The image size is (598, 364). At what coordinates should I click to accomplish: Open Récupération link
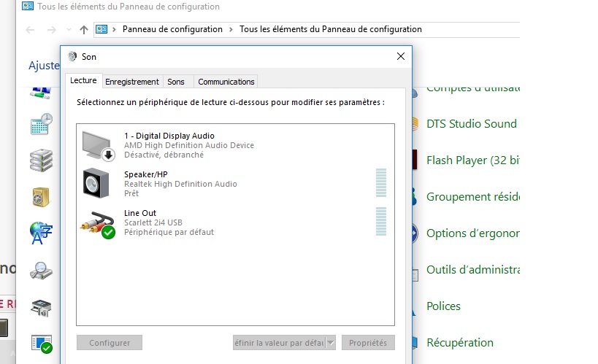(459, 343)
